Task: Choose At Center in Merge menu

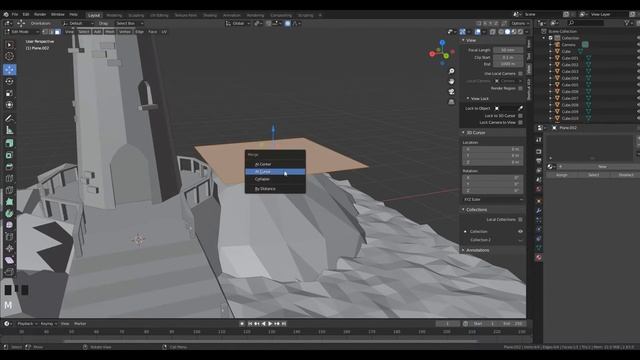Action: [275, 164]
